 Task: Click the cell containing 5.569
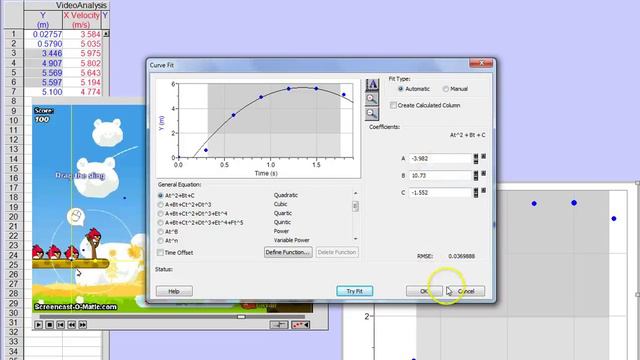pos(43,73)
